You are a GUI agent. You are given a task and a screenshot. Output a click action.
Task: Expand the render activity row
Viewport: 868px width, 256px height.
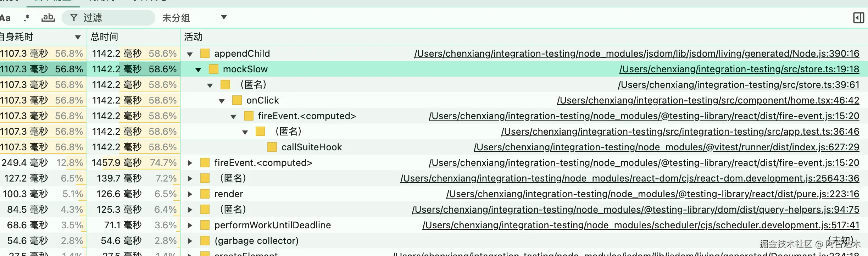point(190,194)
